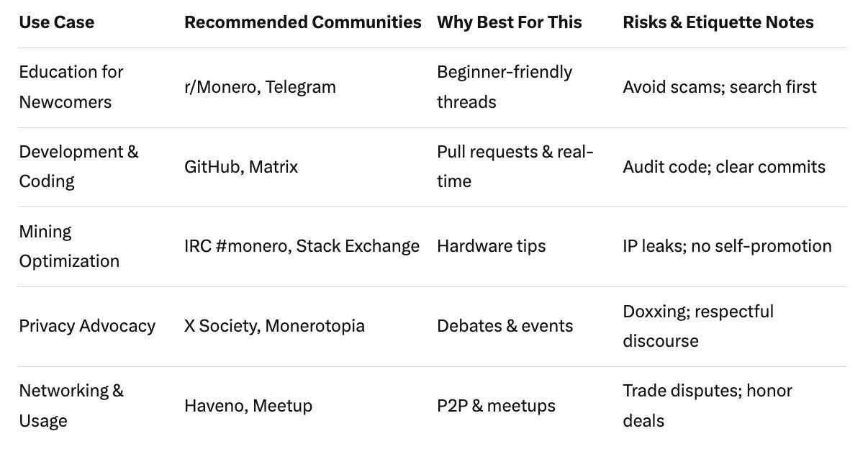Screen dimensions: 868x449
Task: Click the 'Development & Coding' cell
Action: coord(78,166)
